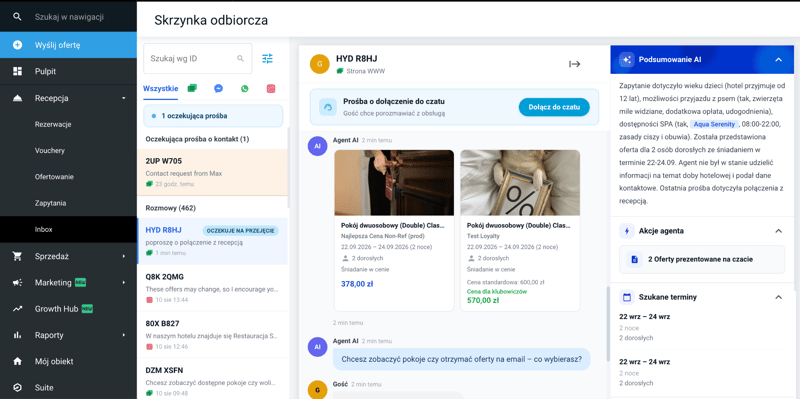Click the Recepcja bell icon
800x399 pixels.
tap(17, 98)
